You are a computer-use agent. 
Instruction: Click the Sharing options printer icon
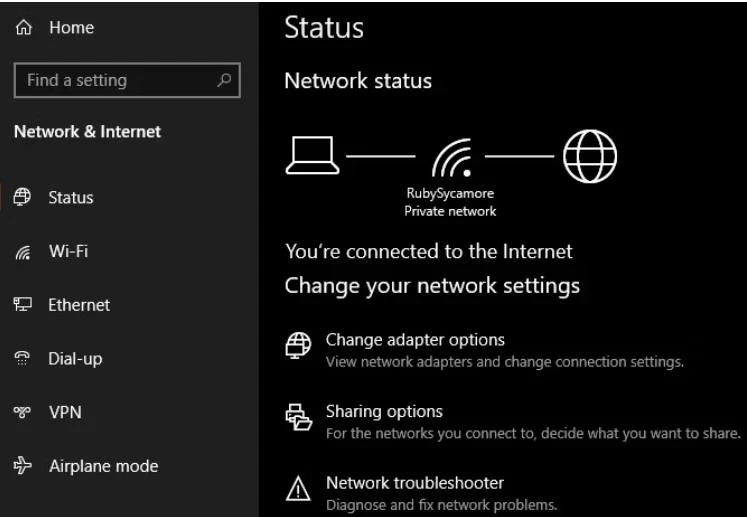[298, 417]
